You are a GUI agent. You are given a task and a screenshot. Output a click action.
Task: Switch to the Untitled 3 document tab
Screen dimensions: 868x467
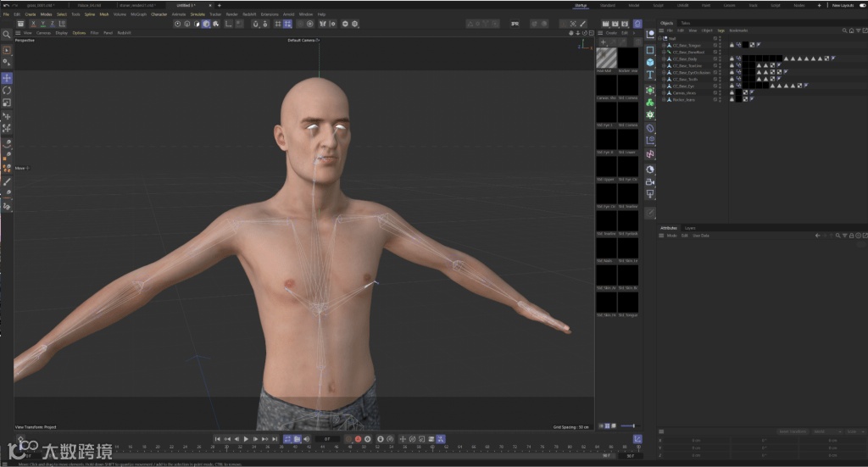[x=184, y=6]
